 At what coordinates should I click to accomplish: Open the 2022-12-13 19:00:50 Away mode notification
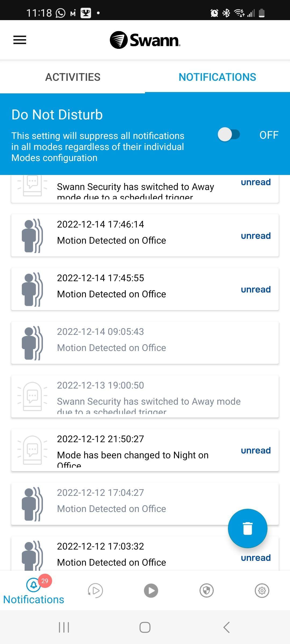coord(145,396)
